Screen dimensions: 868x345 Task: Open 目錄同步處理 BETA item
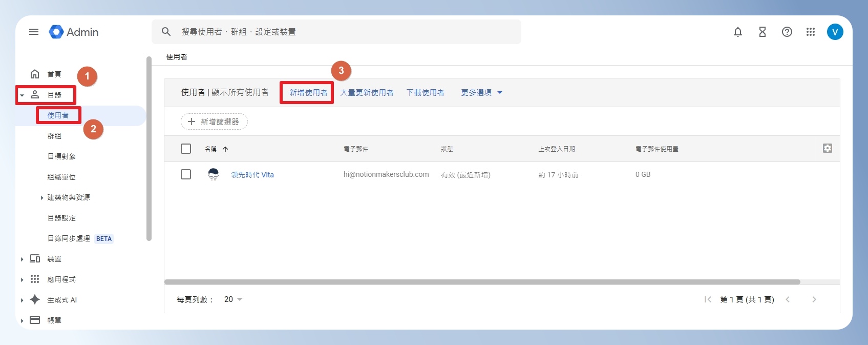[x=80, y=238]
